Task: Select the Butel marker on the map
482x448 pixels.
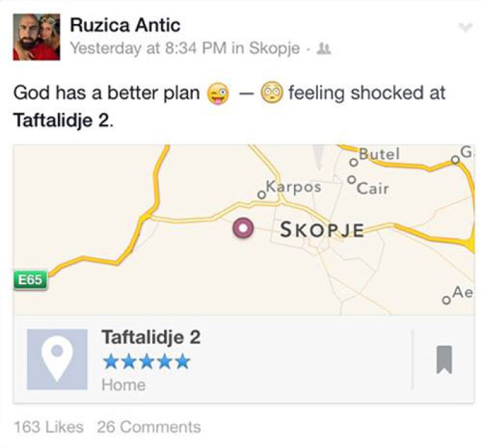Action: (353, 162)
